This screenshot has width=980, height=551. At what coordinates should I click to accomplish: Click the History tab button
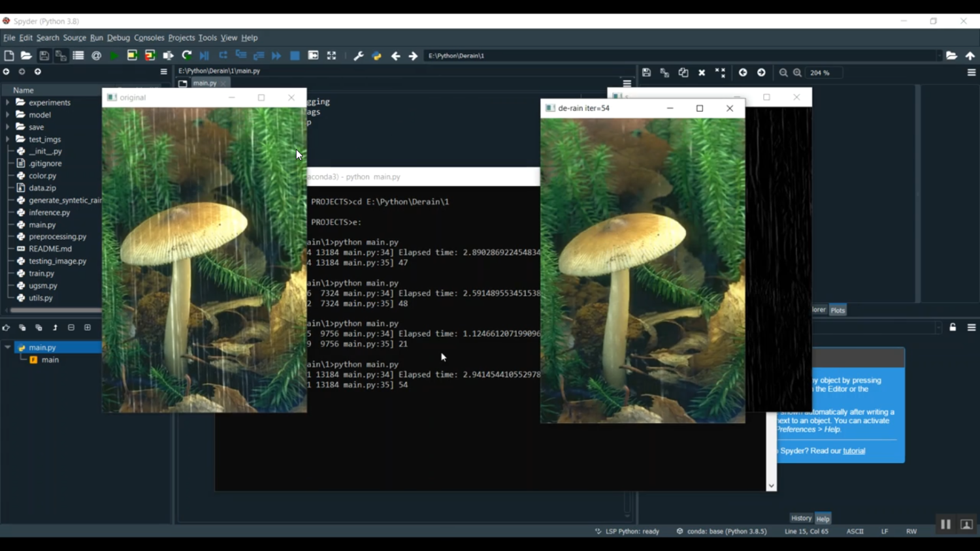[x=801, y=518]
